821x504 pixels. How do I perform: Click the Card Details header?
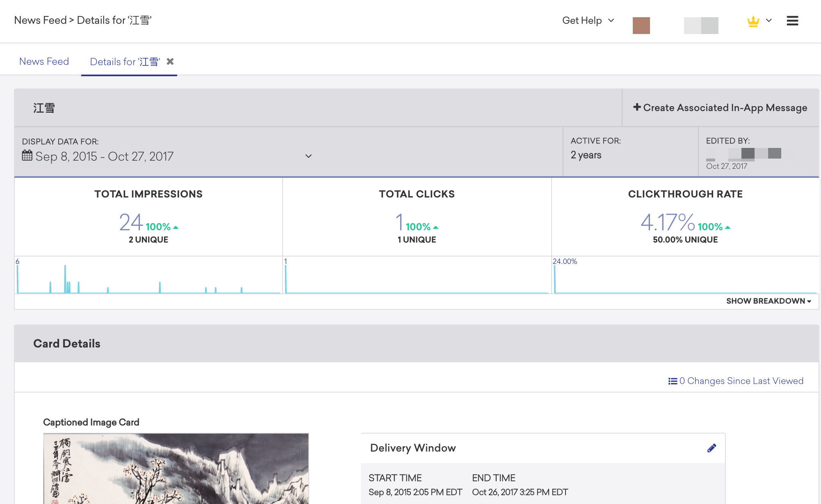(67, 343)
